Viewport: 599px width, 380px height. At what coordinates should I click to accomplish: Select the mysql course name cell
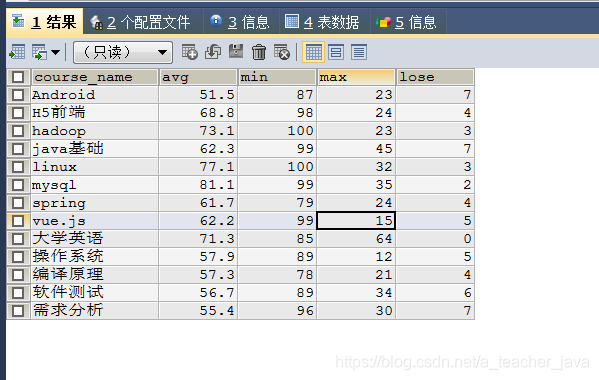point(94,184)
